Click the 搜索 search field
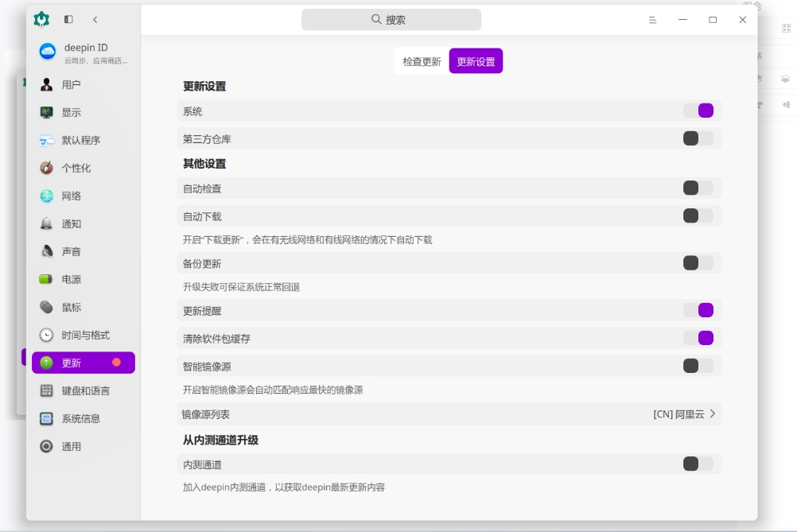 pos(391,20)
